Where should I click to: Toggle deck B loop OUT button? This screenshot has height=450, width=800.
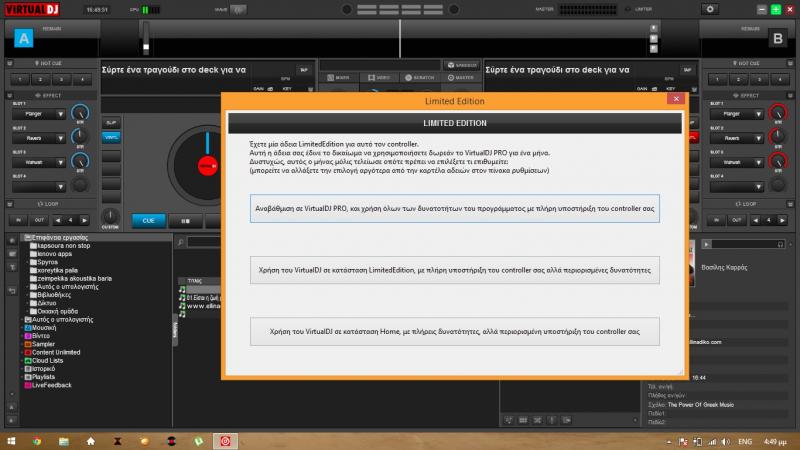736,220
